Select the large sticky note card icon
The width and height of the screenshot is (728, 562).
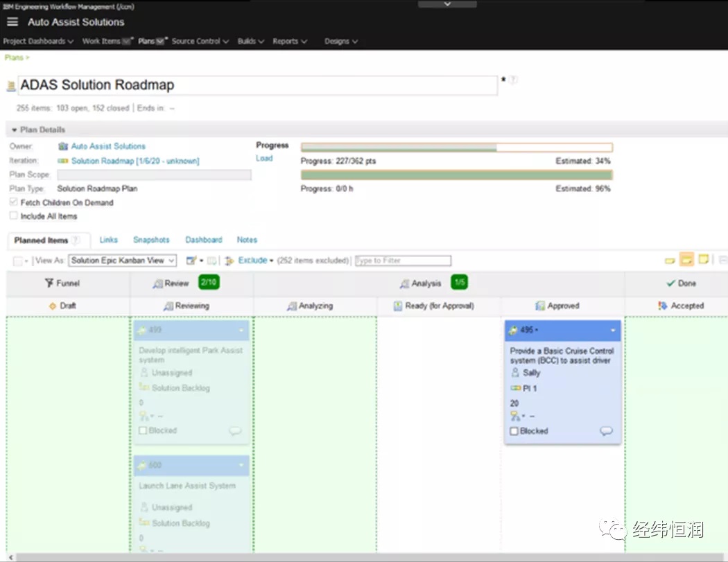[704, 259]
